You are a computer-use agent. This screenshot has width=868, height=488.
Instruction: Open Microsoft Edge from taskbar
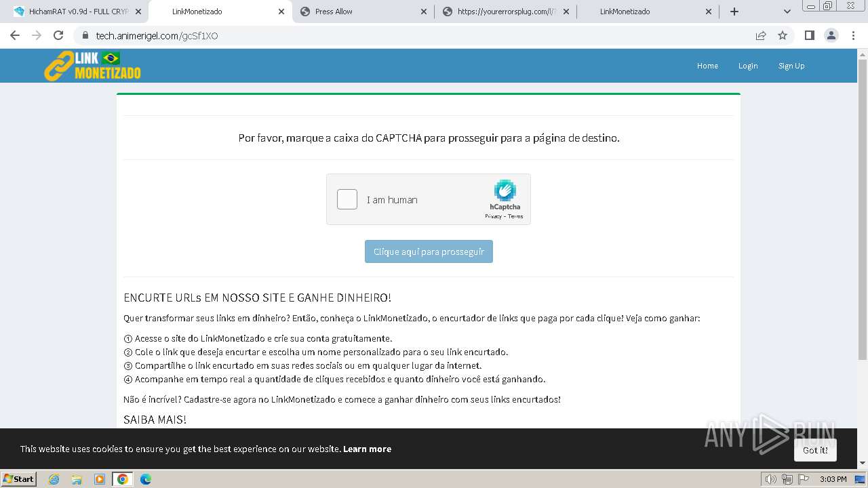point(146,479)
